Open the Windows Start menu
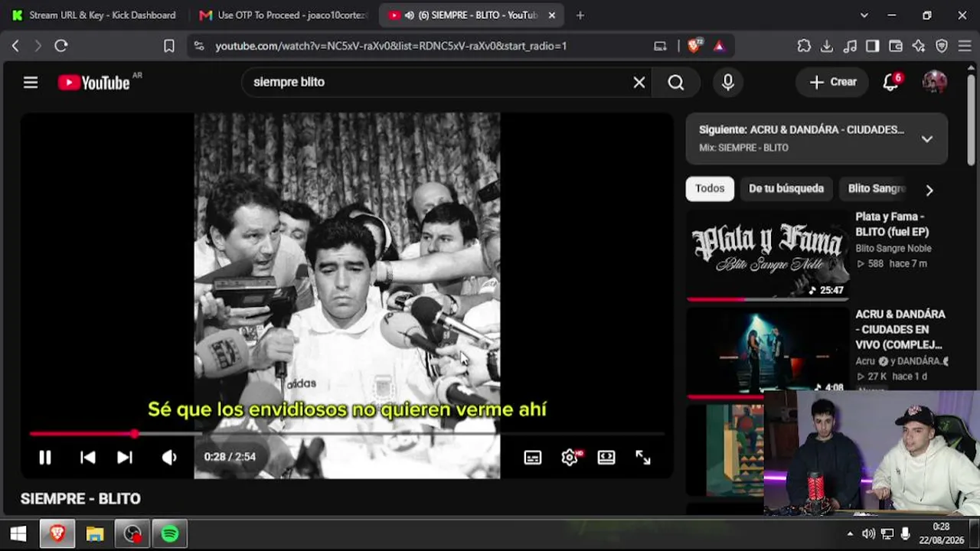Viewport: 980px width, 551px height. pyautogui.click(x=18, y=534)
